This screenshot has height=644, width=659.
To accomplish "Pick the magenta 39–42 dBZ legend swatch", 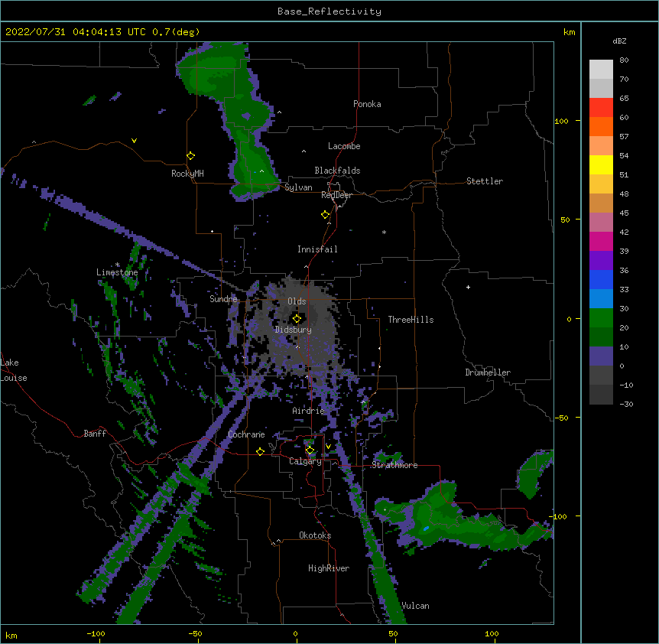I will pyautogui.click(x=601, y=241).
